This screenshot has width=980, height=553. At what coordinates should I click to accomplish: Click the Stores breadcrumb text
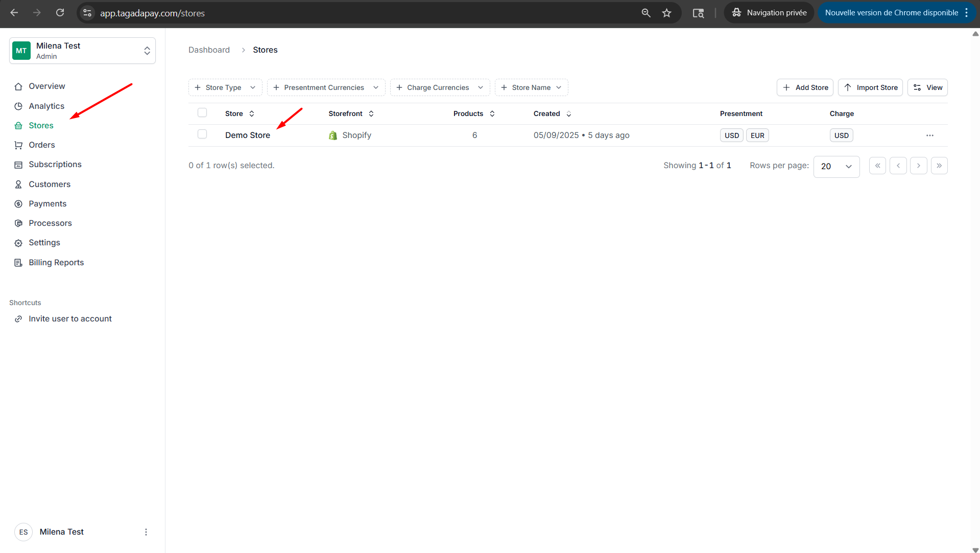click(x=265, y=50)
